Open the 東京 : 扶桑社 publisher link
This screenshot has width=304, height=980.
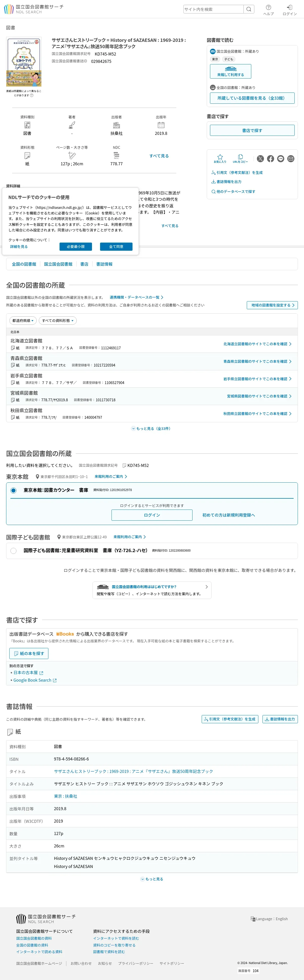65,797
